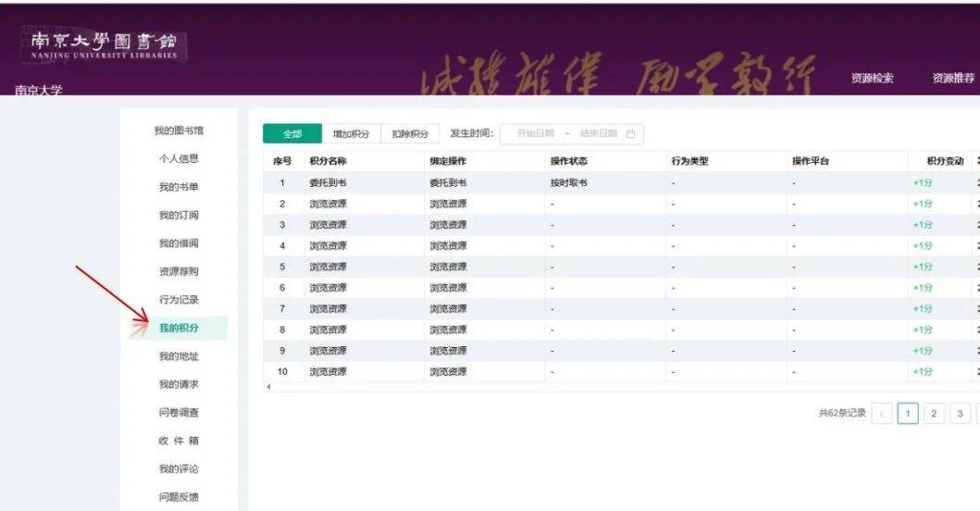Open 资源检索 in the top navigation

pos(872,79)
